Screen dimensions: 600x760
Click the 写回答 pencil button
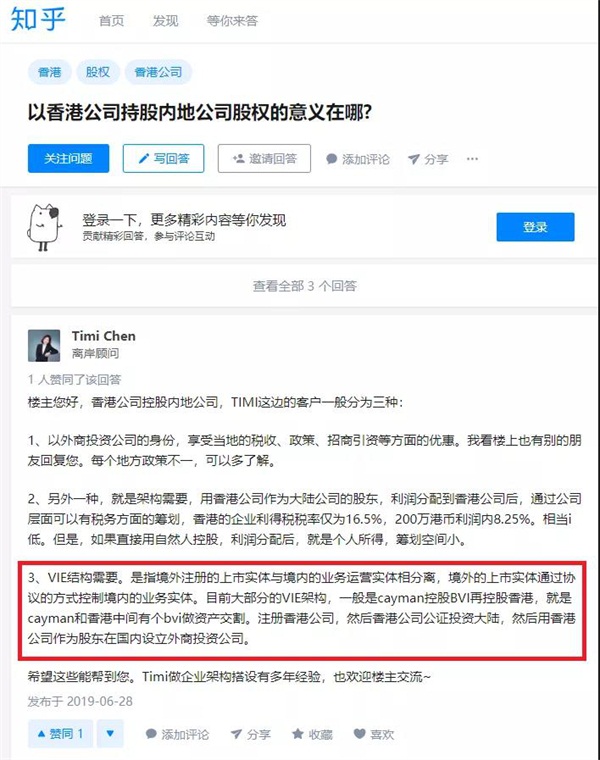tap(163, 158)
